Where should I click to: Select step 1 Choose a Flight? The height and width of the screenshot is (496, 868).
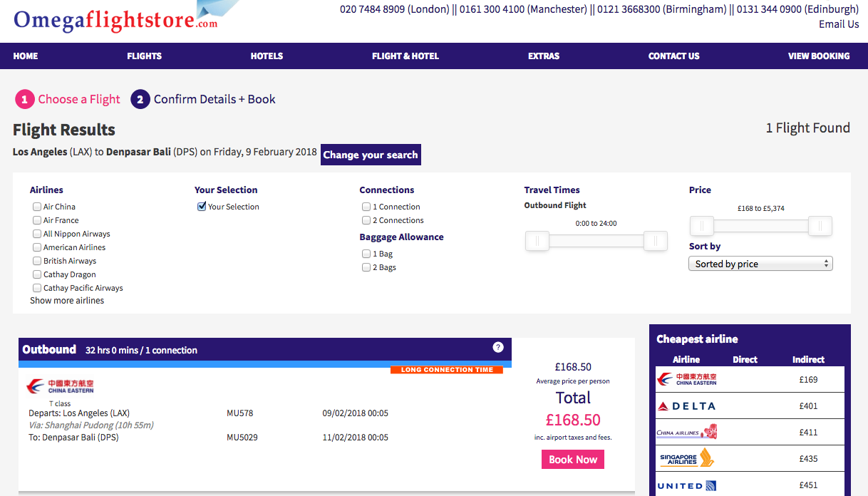pyautogui.click(x=68, y=100)
